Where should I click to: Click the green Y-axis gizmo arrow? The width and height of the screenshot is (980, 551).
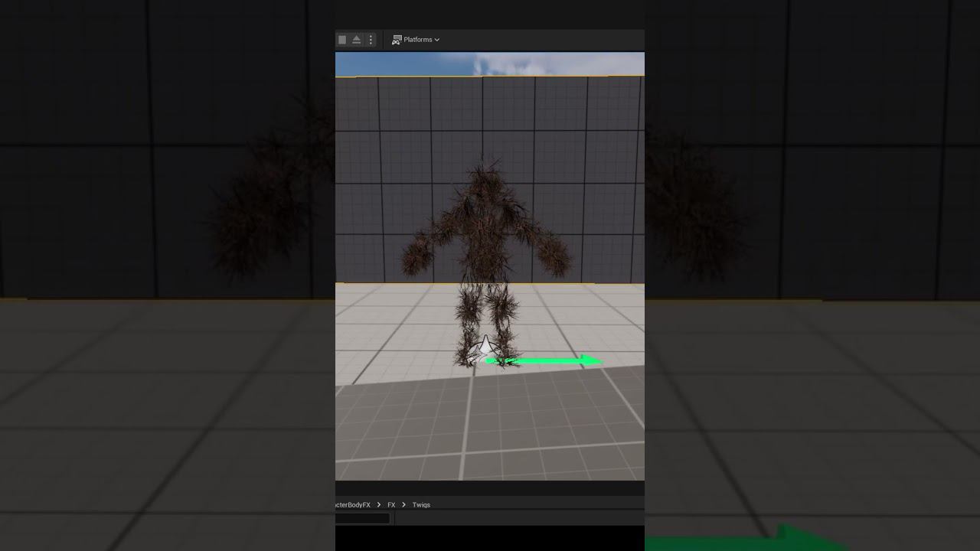tap(545, 360)
